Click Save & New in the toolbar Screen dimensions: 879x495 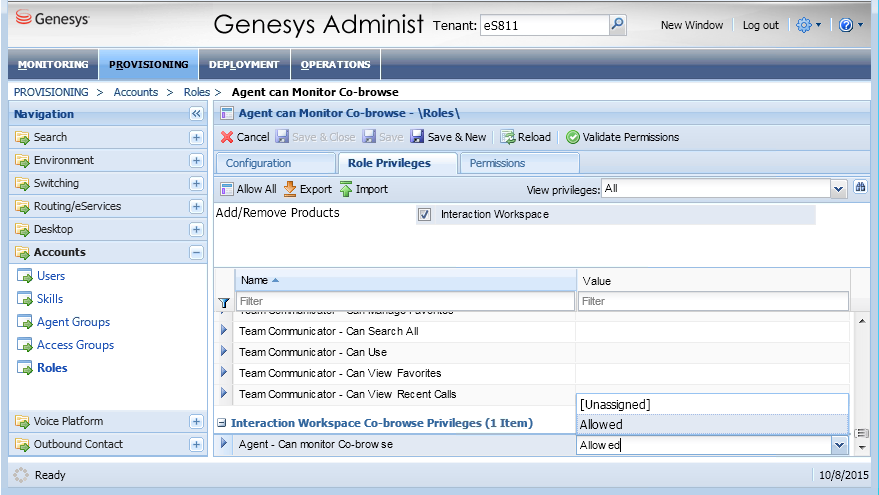[448, 137]
